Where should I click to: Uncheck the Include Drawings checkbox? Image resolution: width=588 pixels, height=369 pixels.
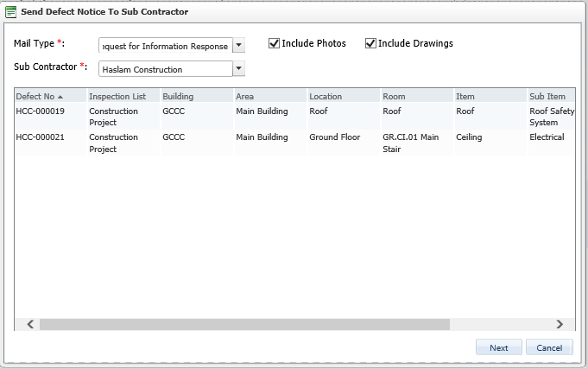(x=371, y=43)
